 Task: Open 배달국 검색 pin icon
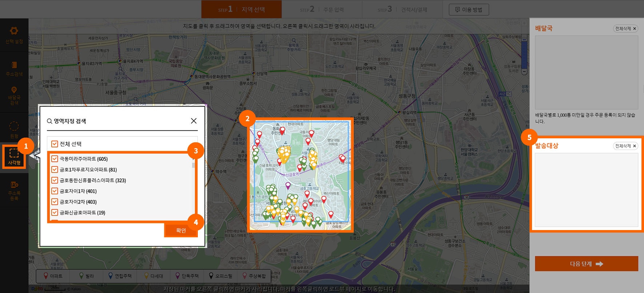(x=14, y=95)
